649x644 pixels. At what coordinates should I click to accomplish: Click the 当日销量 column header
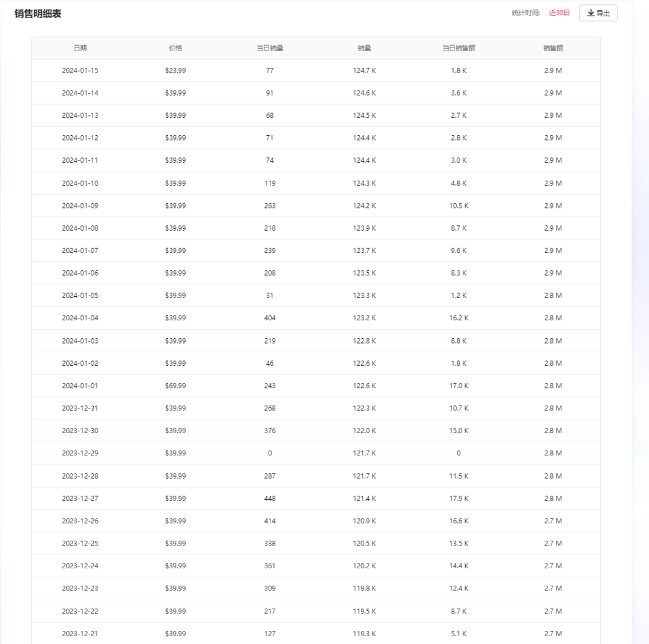pyautogui.click(x=269, y=48)
